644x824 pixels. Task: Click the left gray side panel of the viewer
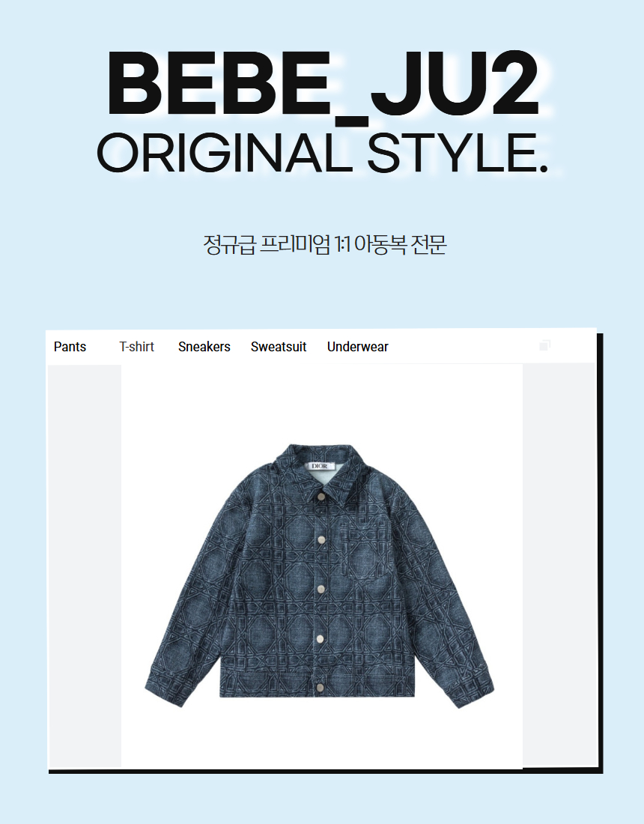pyautogui.click(x=85, y=566)
